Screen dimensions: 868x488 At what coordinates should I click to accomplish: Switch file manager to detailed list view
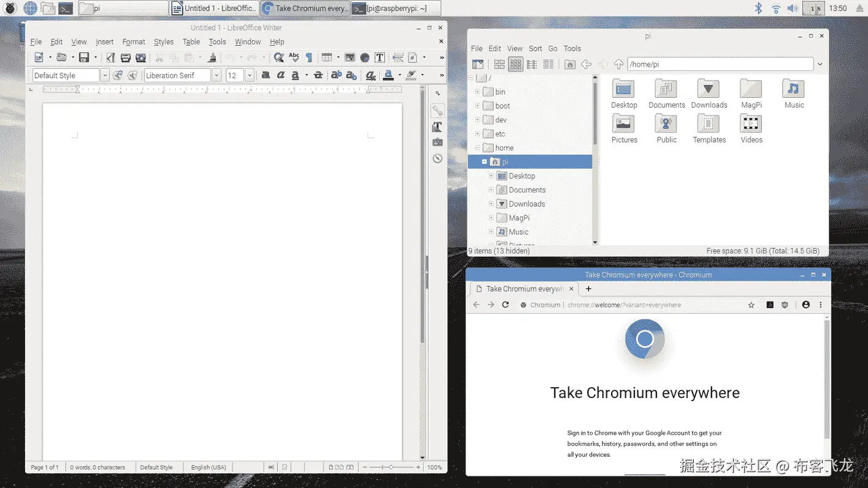pyautogui.click(x=548, y=64)
